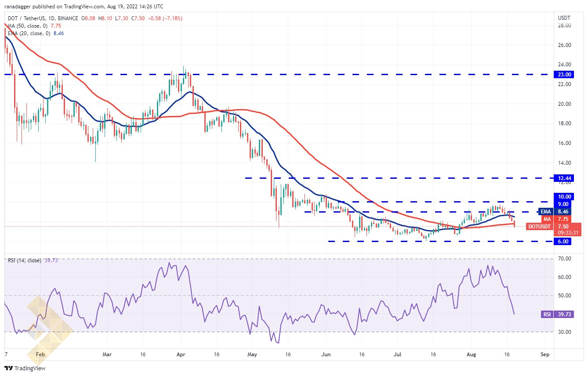
Task: Click the TradingView logo at bottom left
Action: click(25, 368)
